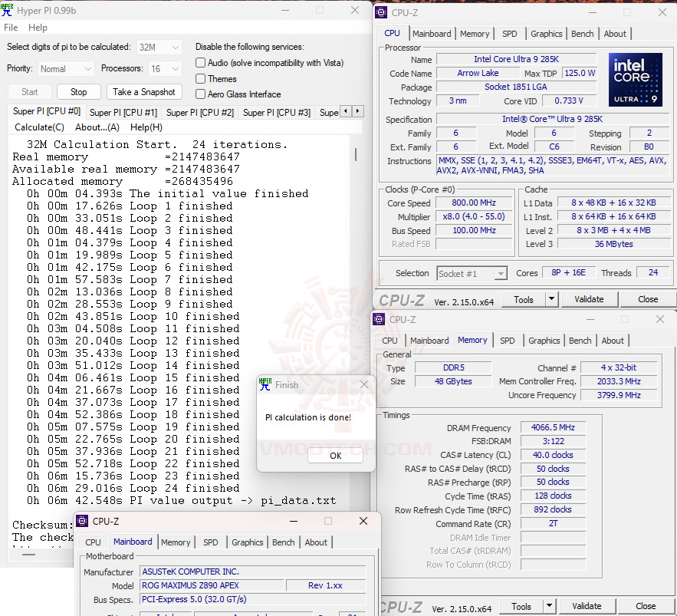Check the Themes option
Screen dimensions: 677x616
click(x=199, y=78)
